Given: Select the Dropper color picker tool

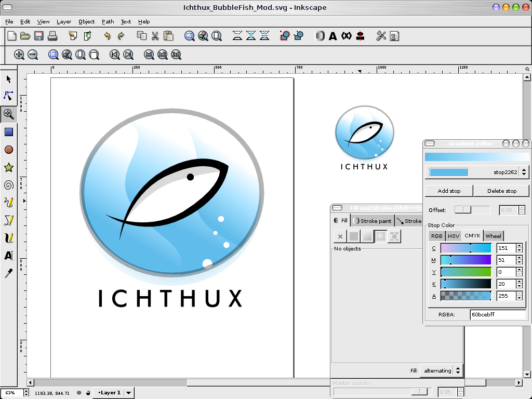Looking at the screenshot, I should point(9,273).
